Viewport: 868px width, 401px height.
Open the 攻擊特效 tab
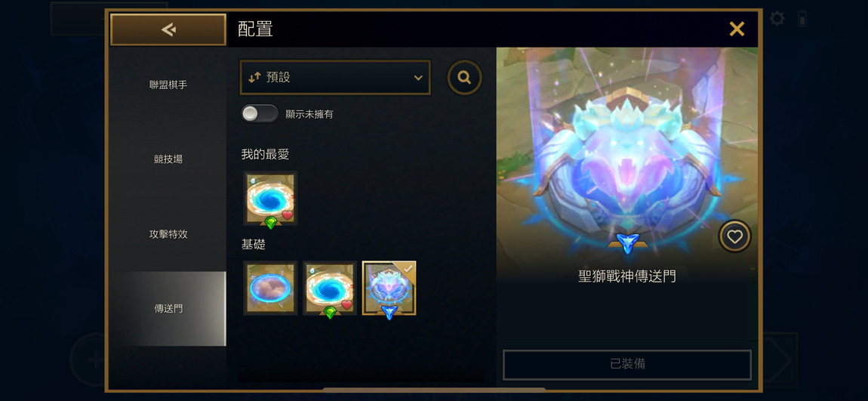point(168,234)
